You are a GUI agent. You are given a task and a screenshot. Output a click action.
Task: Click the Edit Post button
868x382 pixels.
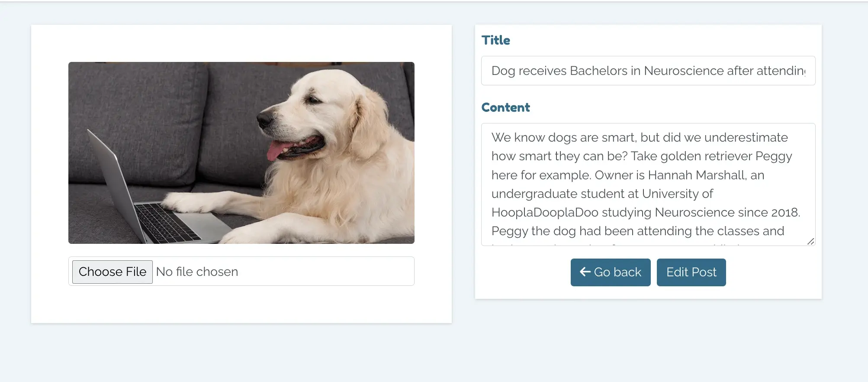coord(691,272)
